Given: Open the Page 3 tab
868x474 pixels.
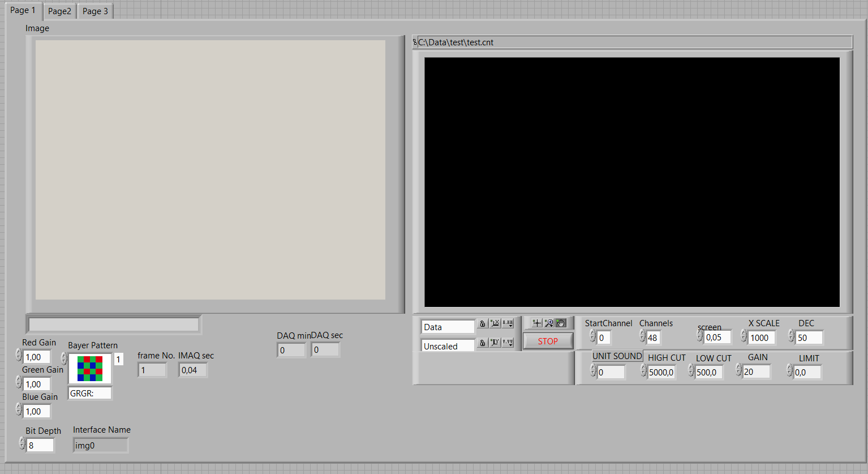Looking at the screenshot, I should tap(95, 11).
